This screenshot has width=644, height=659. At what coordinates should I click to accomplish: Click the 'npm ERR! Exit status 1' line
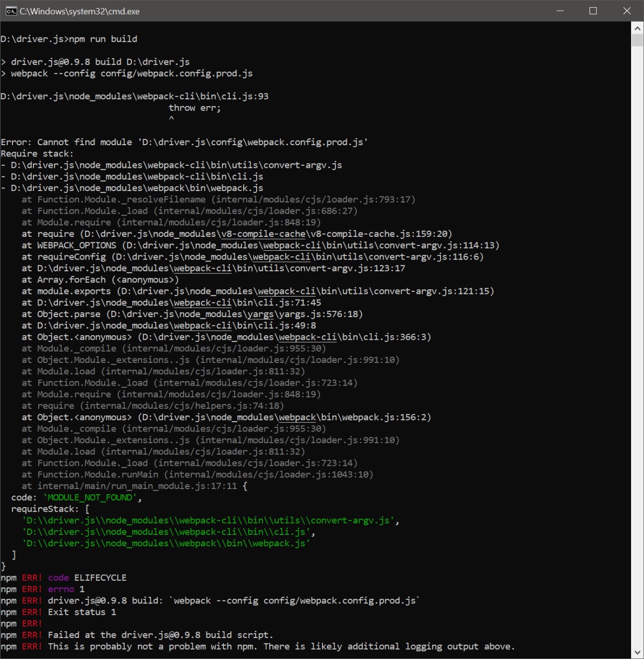coord(58,612)
